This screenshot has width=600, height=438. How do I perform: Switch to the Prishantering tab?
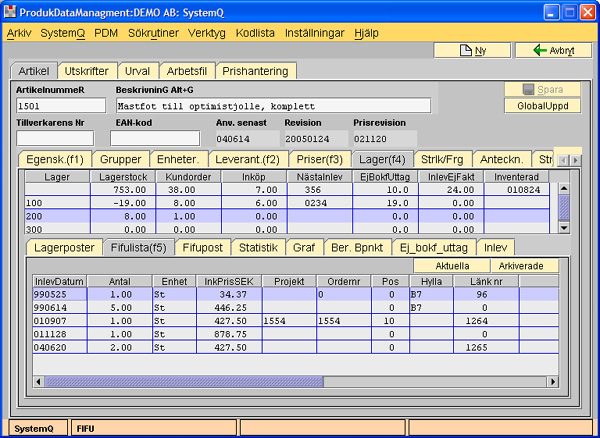[255, 71]
